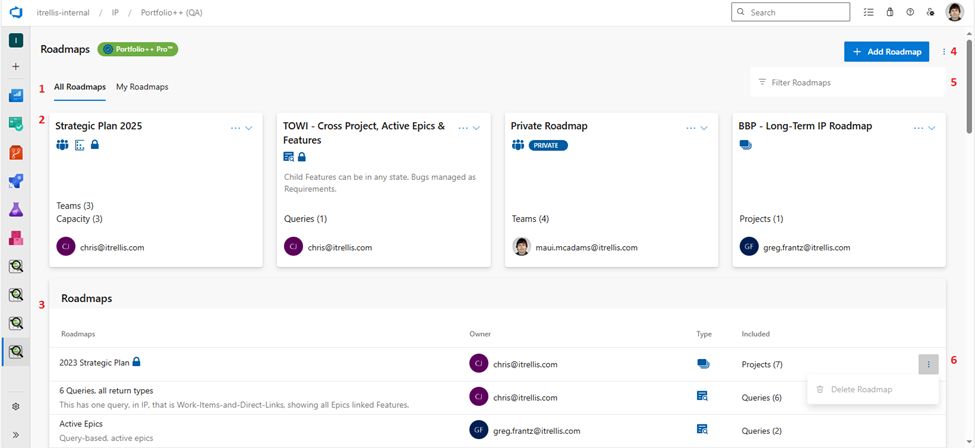
Task: Click the highlighted Portfolio++ magnifier sidebar icon
Action: coord(16,352)
